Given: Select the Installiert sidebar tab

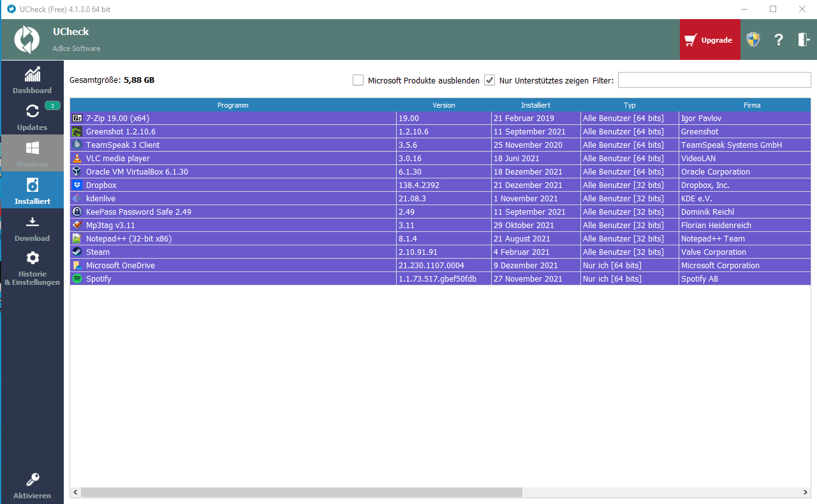Looking at the screenshot, I should (32, 191).
